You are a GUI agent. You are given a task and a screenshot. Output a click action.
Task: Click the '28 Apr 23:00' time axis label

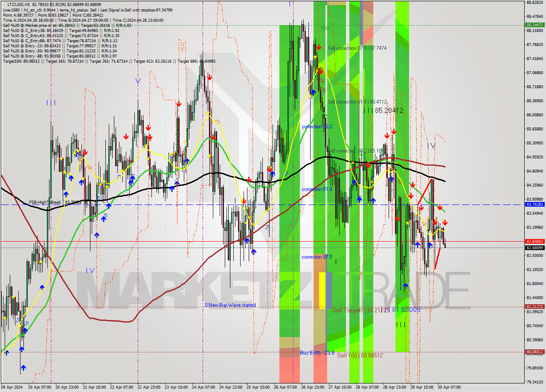395,387
